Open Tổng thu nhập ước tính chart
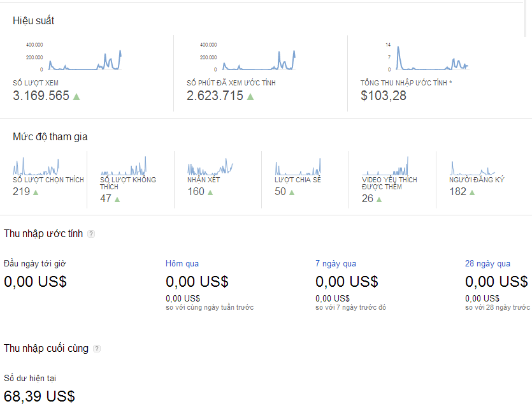Screen dimensions: 532x413 [x=428, y=57]
